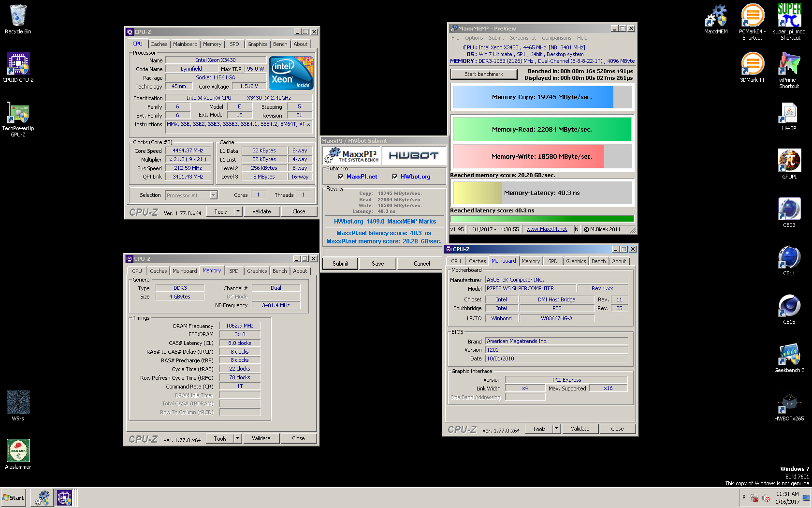Screen dimensions: 812x508
Task: Launch PCMark04 shortcut icon
Action: (x=753, y=22)
